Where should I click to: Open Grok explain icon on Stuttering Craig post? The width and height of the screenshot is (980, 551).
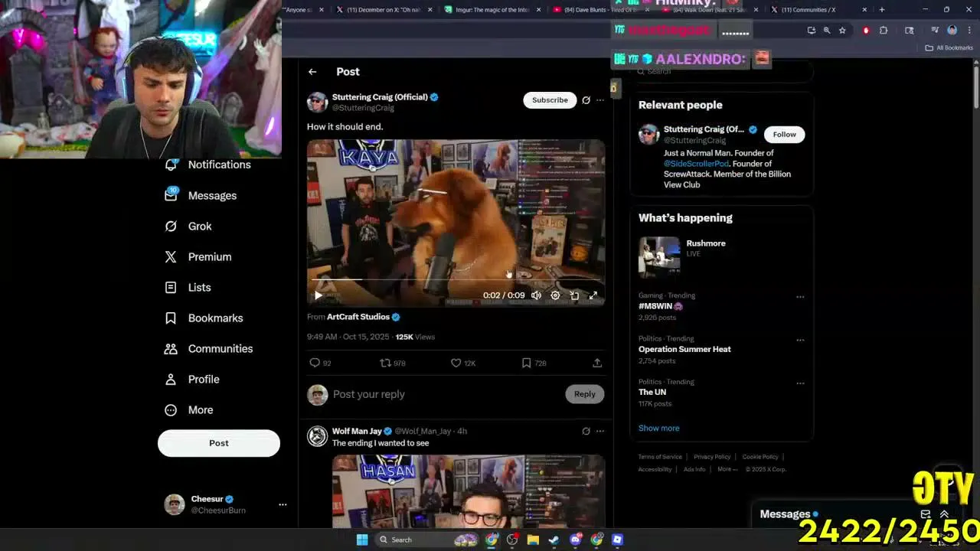[x=586, y=100]
